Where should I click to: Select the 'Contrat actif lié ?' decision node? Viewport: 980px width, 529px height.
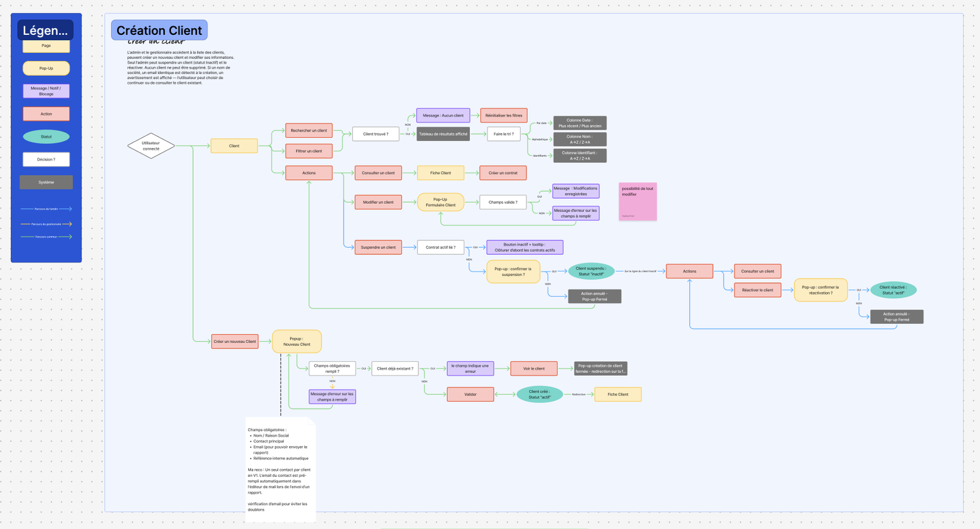(x=440, y=247)
